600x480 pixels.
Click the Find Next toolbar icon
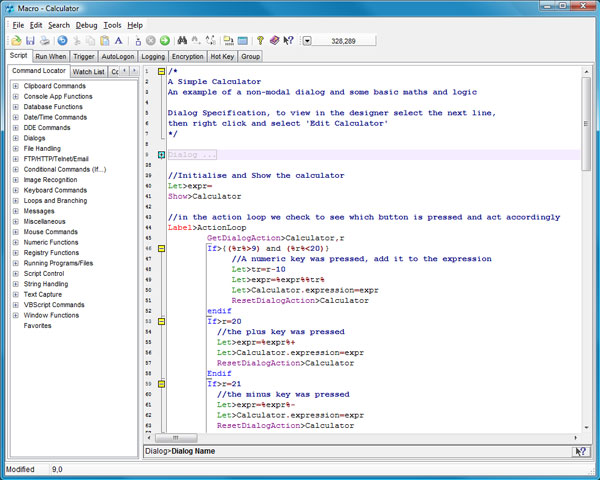click(196, 41)
